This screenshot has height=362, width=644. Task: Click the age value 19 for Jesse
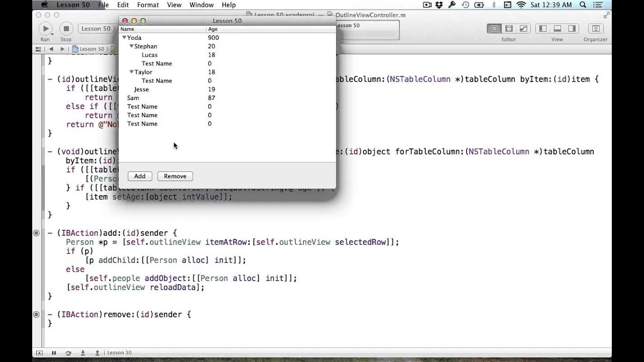(x=211, y=89)
